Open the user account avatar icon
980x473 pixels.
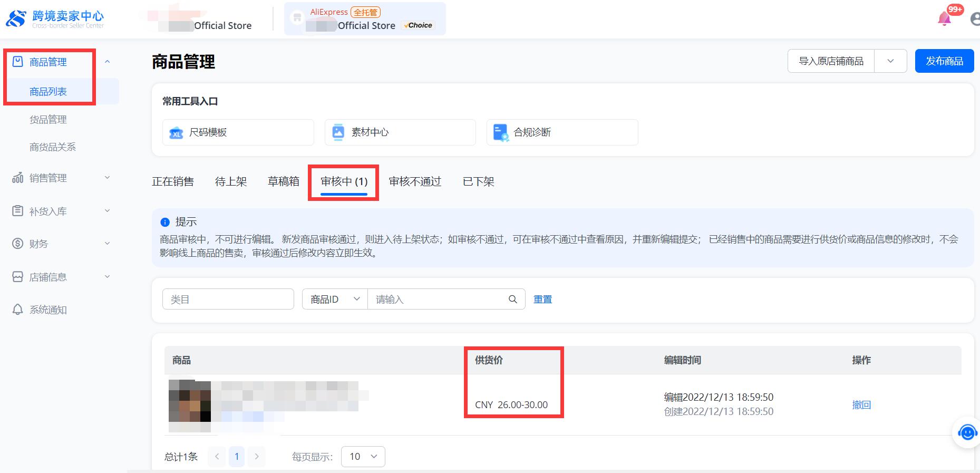975,20
